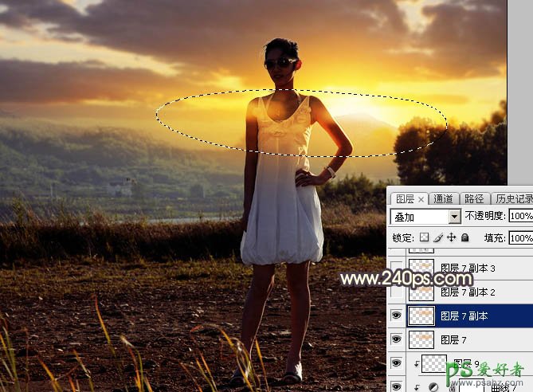The height and width of the screenshot is (392, 533).
Task: Open the 路径 tab
Action: coord(474,199)
